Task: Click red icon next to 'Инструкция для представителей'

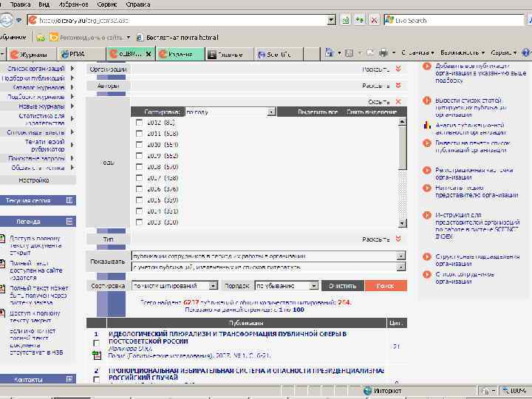Action: click(427, 215)
